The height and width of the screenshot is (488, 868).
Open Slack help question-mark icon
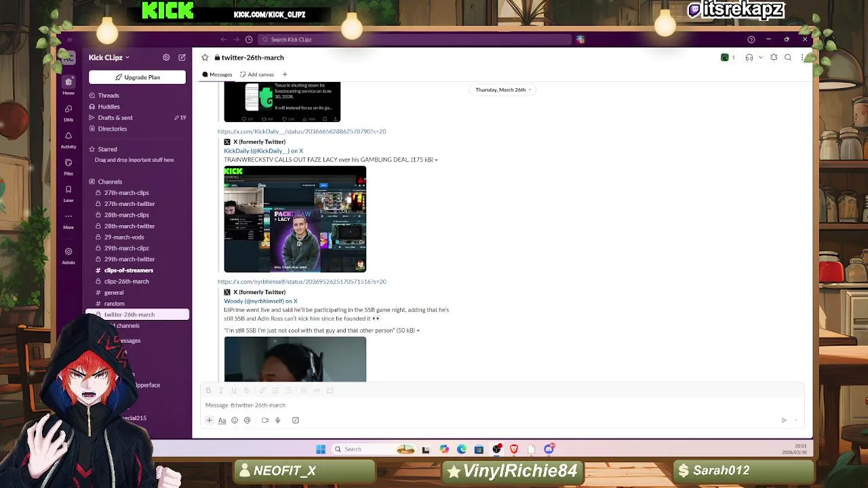click(751, 39)
